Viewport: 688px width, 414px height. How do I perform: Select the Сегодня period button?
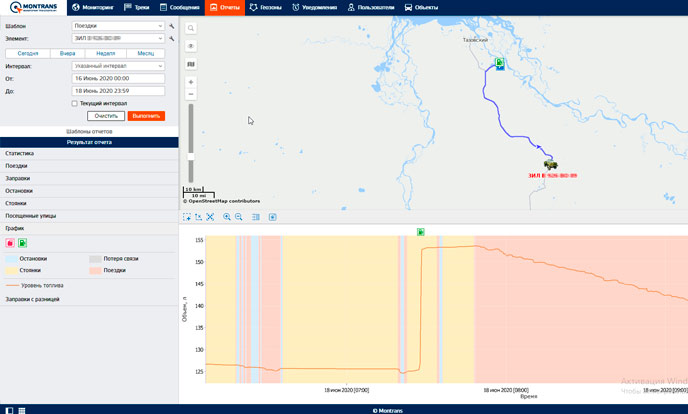point(28,54)
